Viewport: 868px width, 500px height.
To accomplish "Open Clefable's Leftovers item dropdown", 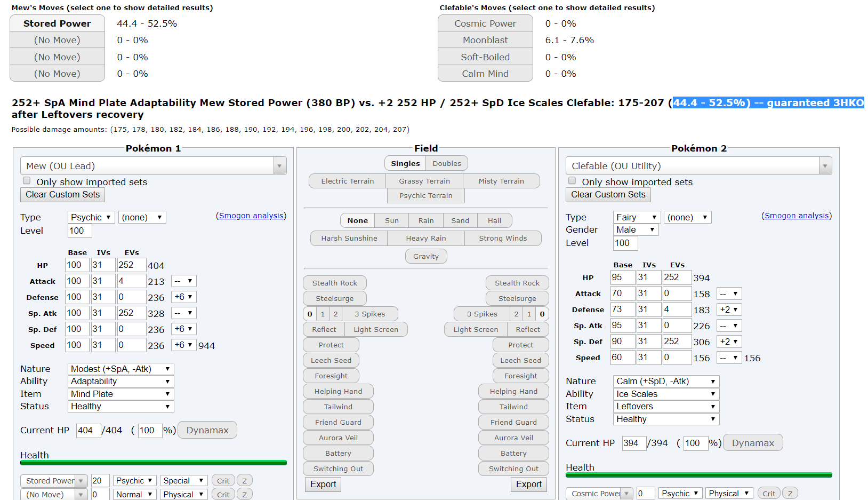I will 666,406.
